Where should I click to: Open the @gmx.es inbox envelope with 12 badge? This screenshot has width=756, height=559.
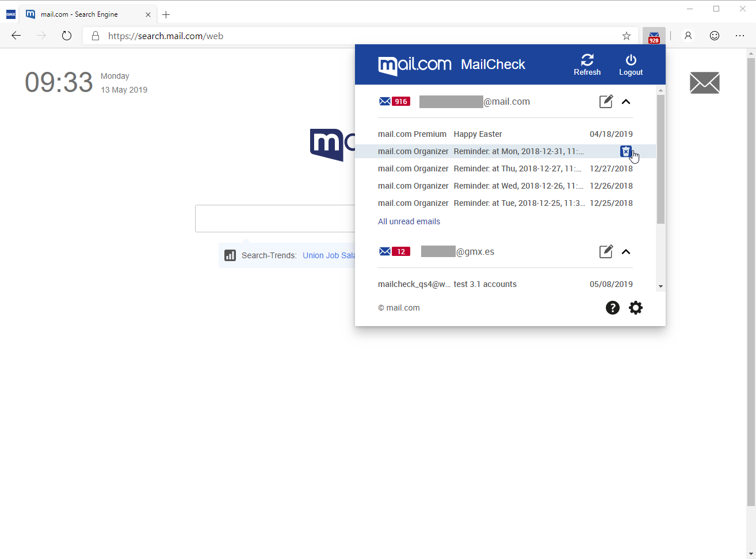(x=394, y=251)
